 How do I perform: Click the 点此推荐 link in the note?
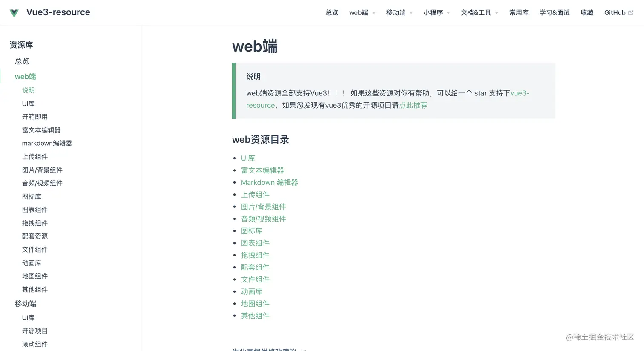click(x=413, y=105)
